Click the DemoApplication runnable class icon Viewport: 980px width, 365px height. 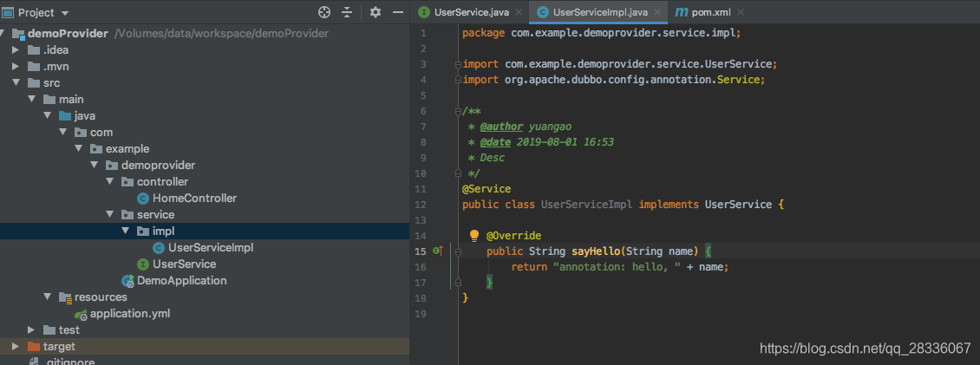coord(127,281)
